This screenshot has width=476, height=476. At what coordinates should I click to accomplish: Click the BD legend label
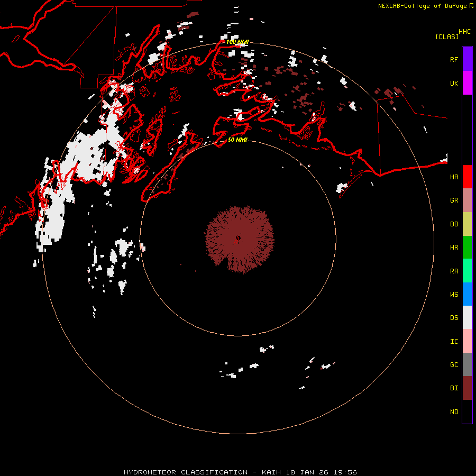454,224
